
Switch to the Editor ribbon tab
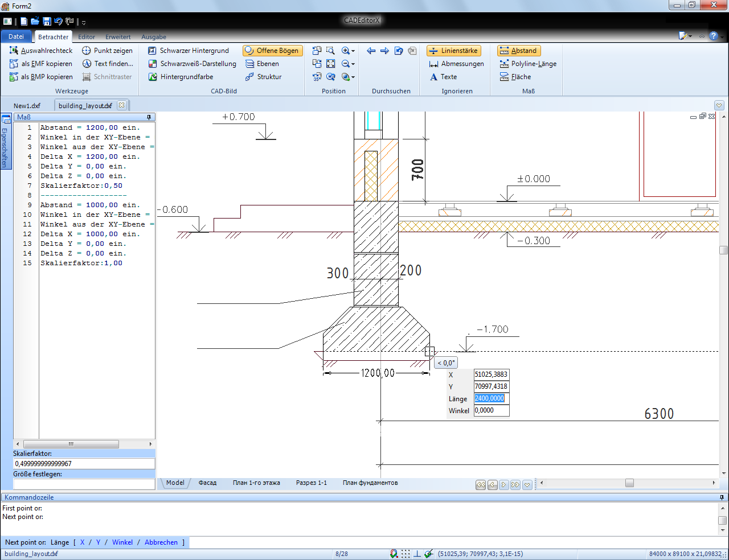click(87, 37)
